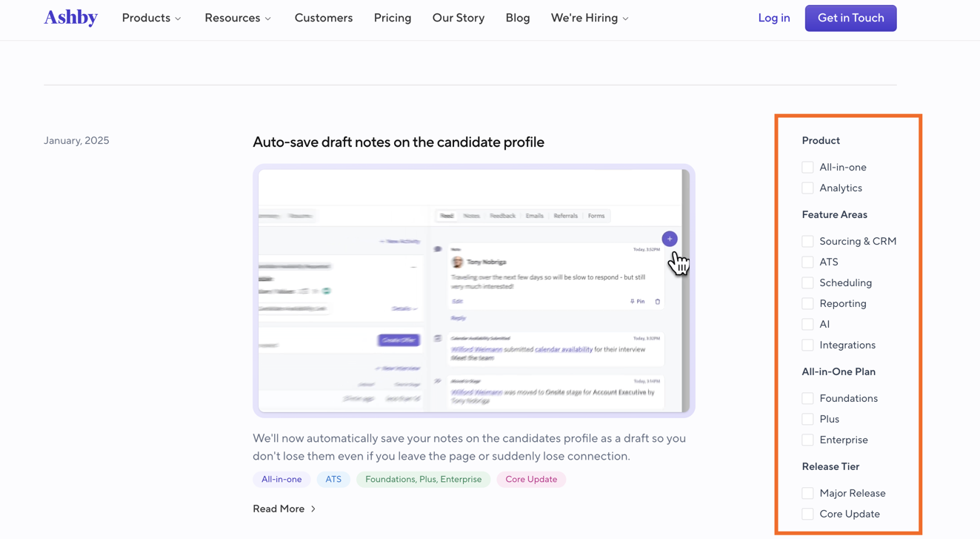Open the Customers page
980x539 pixels.
click(x=324, y=18)
